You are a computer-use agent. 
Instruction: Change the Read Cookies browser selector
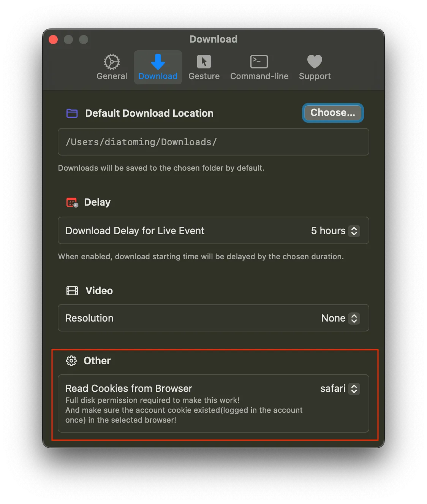pyautogui.click(x=354, y=388)
